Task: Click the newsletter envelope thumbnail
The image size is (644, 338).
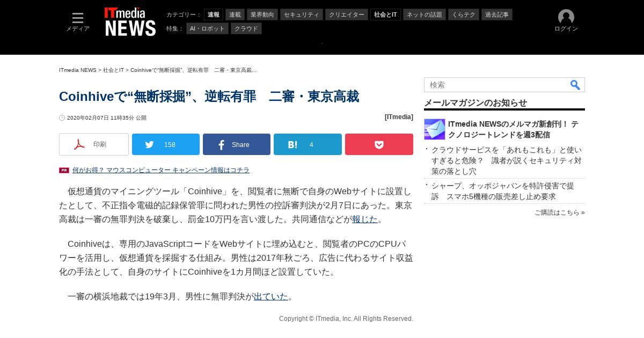Action: click(435, 129)
